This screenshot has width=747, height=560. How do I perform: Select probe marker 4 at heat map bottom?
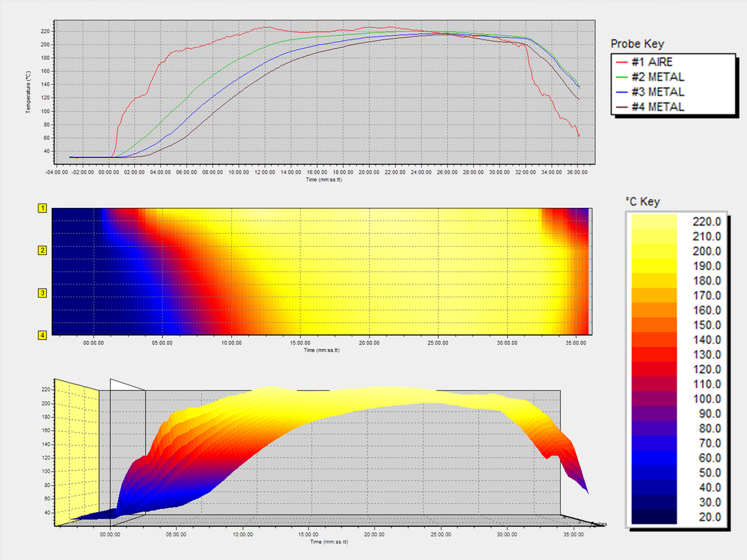[42, 335]
